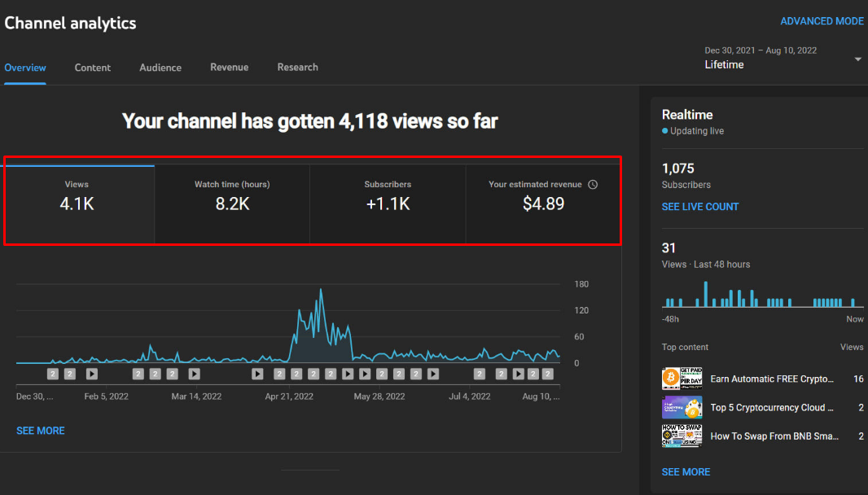Switch to the Content tab
Screen dimensions: 868x495
coord(93,68)
